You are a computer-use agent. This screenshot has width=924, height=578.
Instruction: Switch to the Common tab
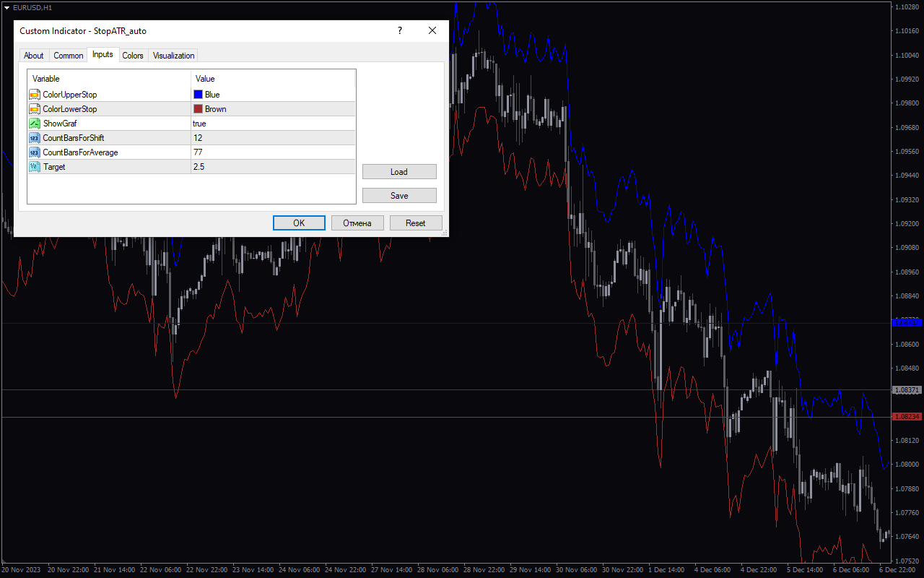[x=69, y=56]
